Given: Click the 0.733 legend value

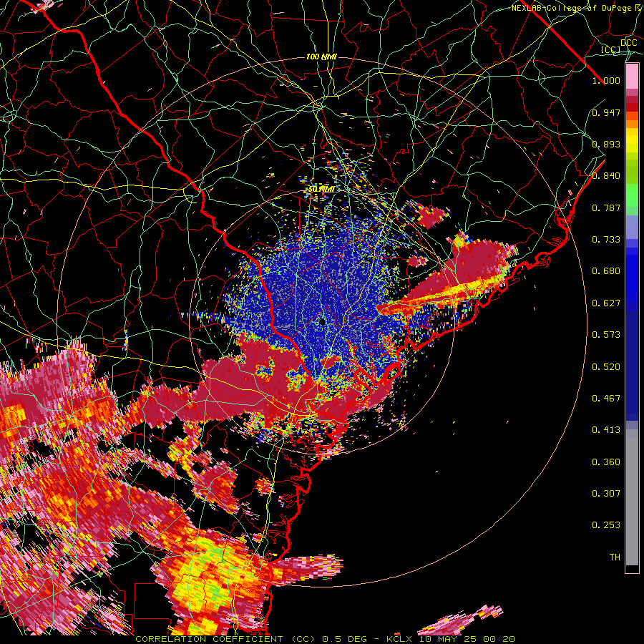Looking at the screenshot, I should click(606, 240).
